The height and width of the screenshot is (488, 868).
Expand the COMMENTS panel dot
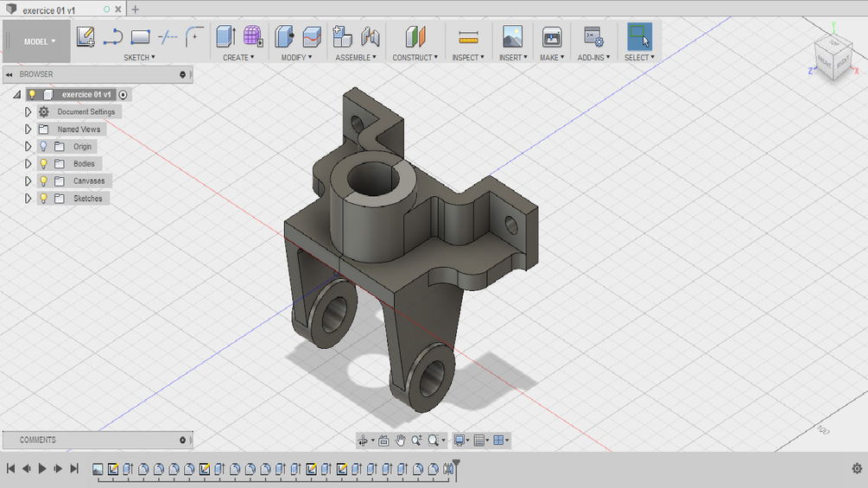(183, 440)
